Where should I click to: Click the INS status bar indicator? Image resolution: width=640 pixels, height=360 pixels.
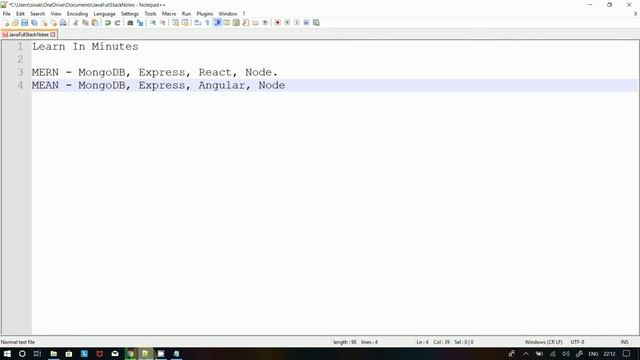(624, 342)
